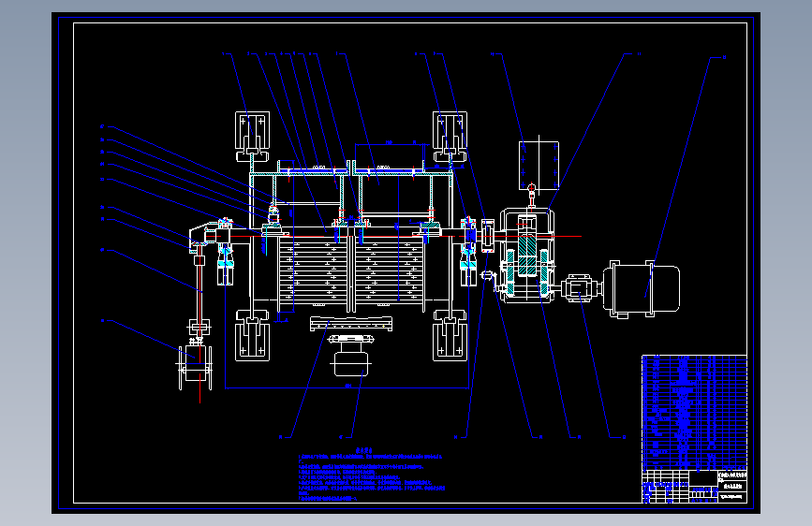Click the electric motor outline in the drawing
This screenshot has width=812, height=526.
pos(642,289)
